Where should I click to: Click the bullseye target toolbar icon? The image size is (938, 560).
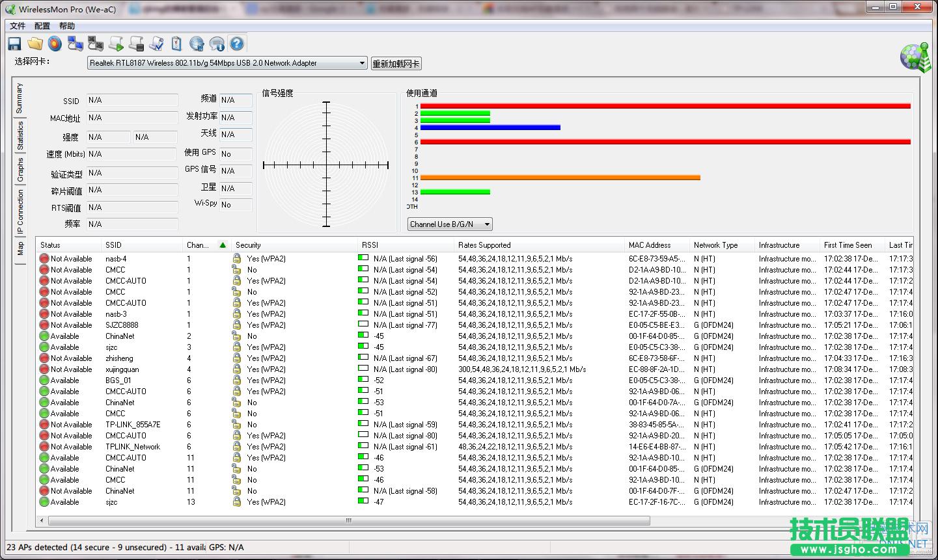click(55, 44)
